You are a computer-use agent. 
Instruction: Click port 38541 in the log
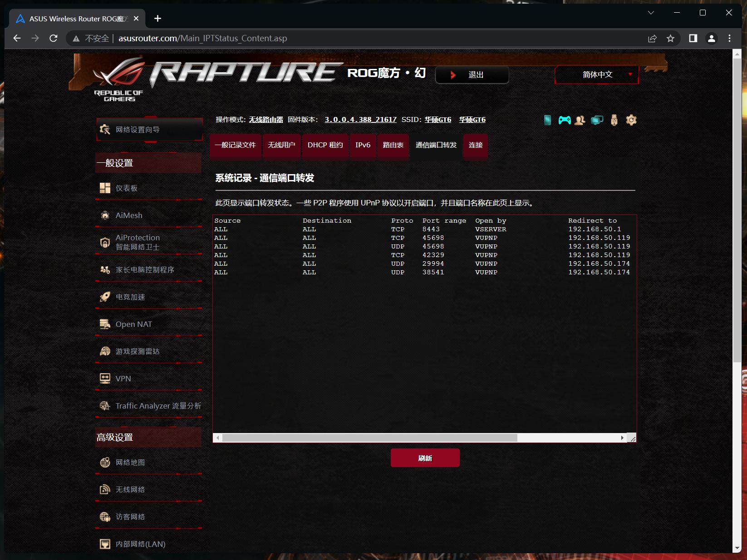(433, 273)
